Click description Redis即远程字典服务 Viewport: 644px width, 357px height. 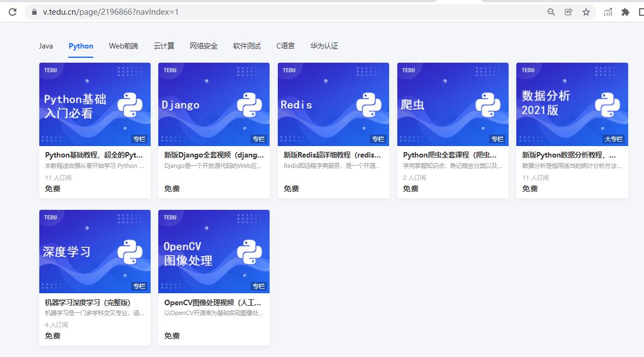tap(332, 166)
